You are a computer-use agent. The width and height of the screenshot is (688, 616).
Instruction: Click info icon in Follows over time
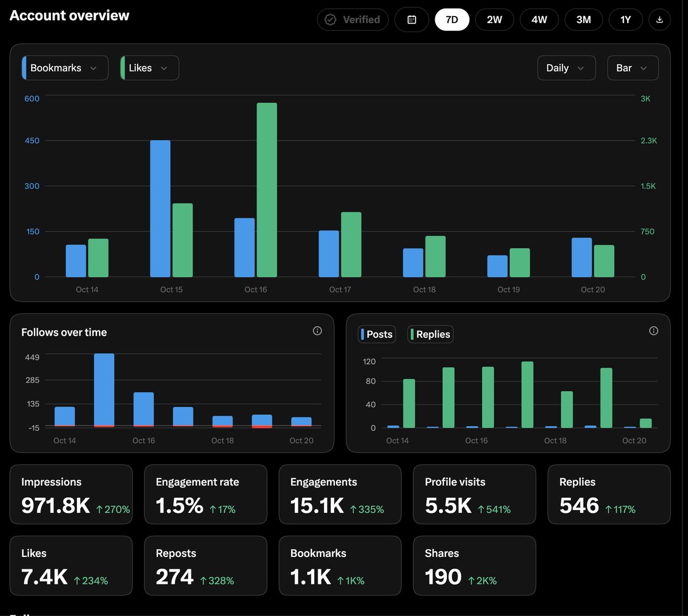[317, 331]
